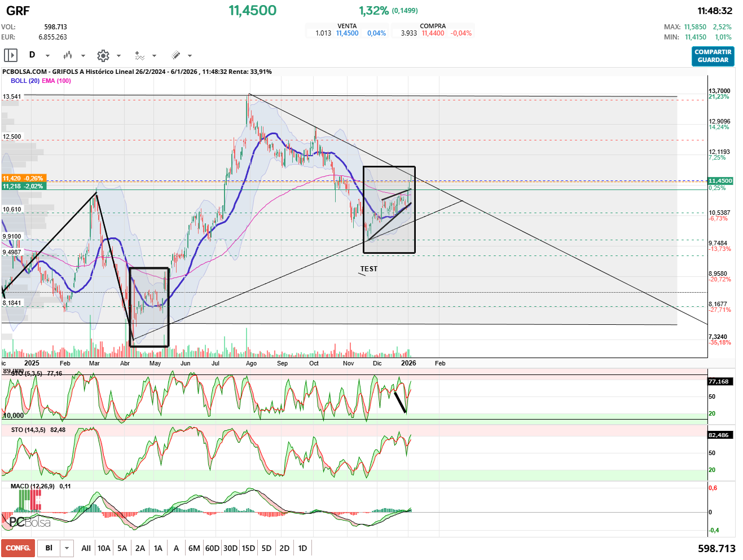
Task: Select the pencil drawing tool icon
Action: tap(176, 55)
